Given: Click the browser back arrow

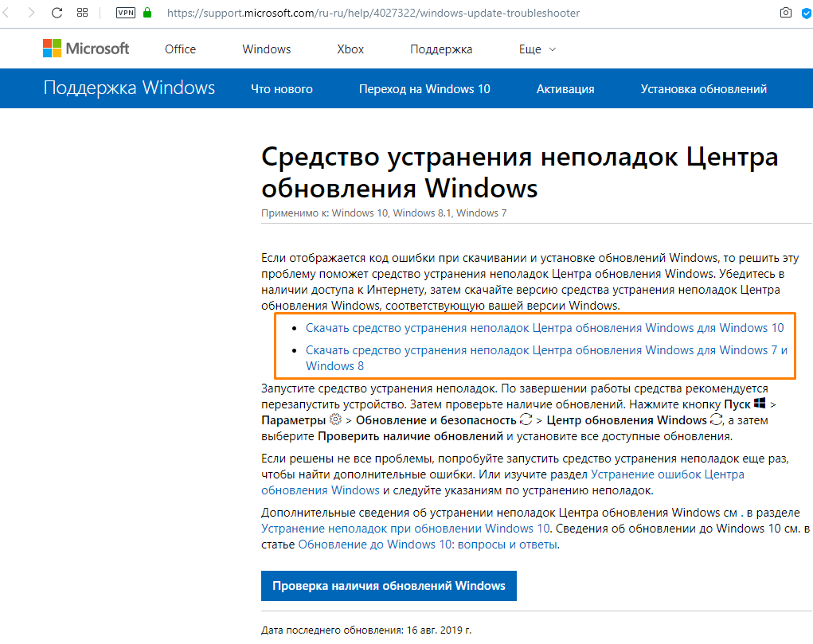Looking at the screenshot, I should point(6,13).
